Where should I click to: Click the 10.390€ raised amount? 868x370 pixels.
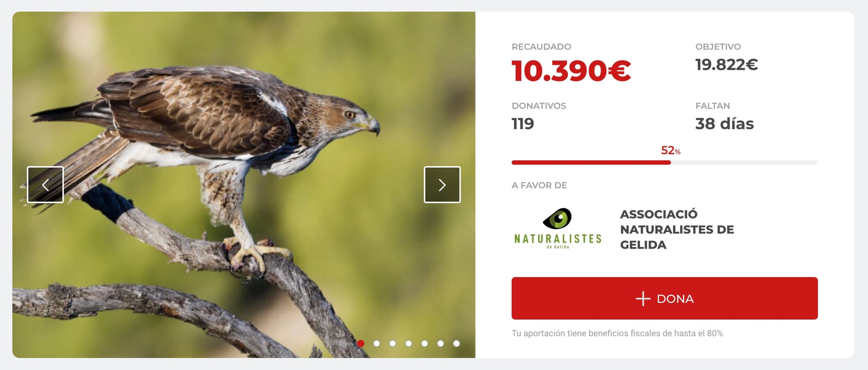[x=571, y=71]
